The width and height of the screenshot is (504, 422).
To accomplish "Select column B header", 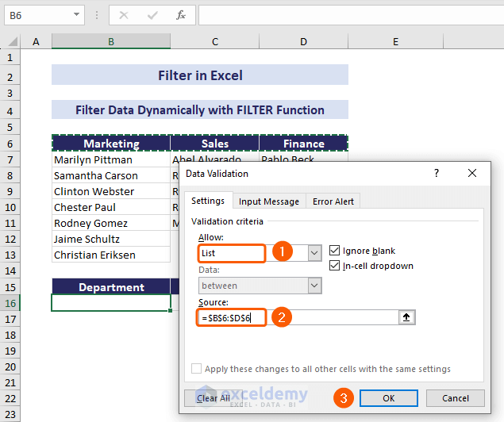I will pyautogui.click(x=111, y=42).
